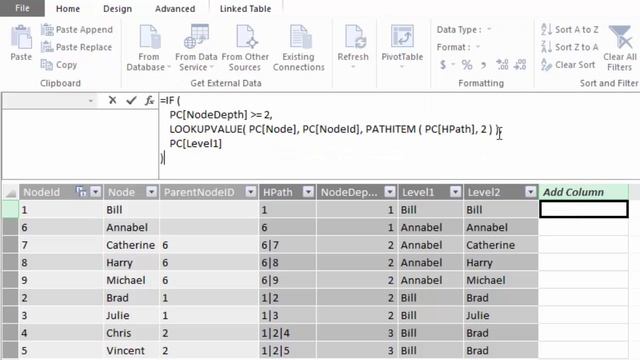Select the HPath cell 1|3

[x=287, y=316]
